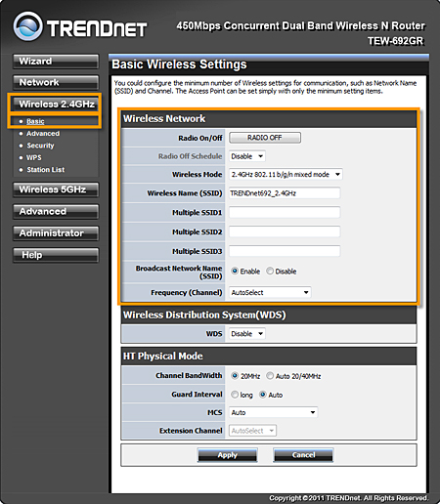Click the Basic Wireless Settings heading
This screenshot has height=504, width=440.
pyautogui.click(x=179, y=64)
